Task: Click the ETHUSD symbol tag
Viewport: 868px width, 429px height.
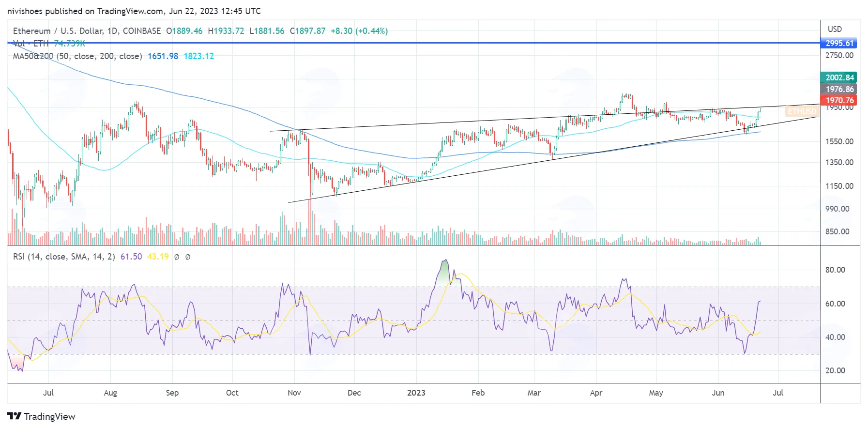Action: [802, 111]
